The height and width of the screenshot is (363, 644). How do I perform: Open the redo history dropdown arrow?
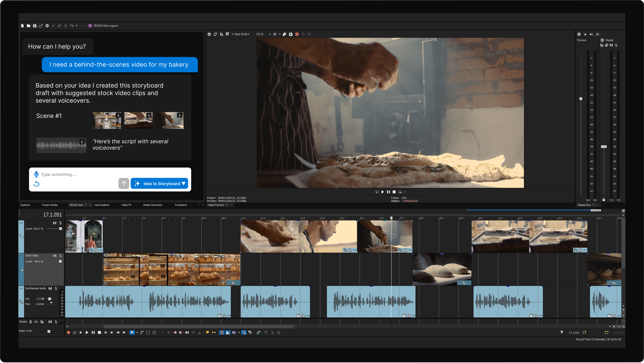point(86,26)
